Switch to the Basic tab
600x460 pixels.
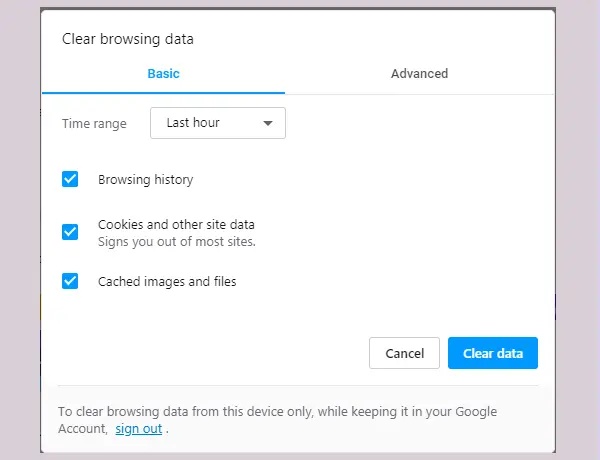(163, 73)
